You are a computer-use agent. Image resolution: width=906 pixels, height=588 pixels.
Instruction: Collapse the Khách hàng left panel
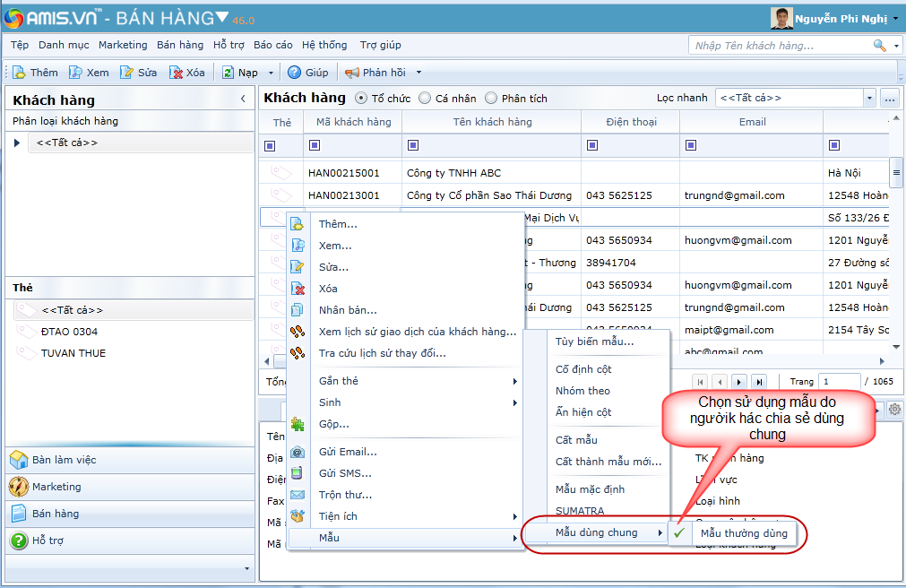(243, 99)
